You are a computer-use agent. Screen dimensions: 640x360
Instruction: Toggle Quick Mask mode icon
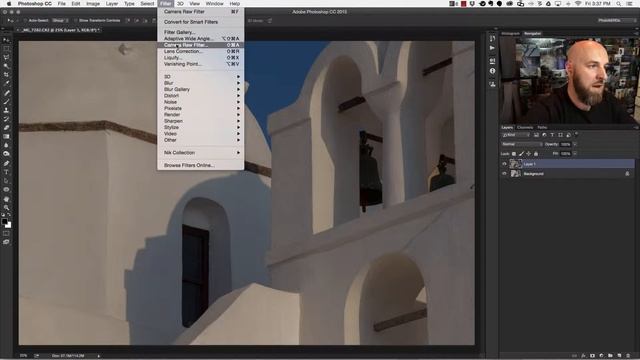[x=6, y=234]
